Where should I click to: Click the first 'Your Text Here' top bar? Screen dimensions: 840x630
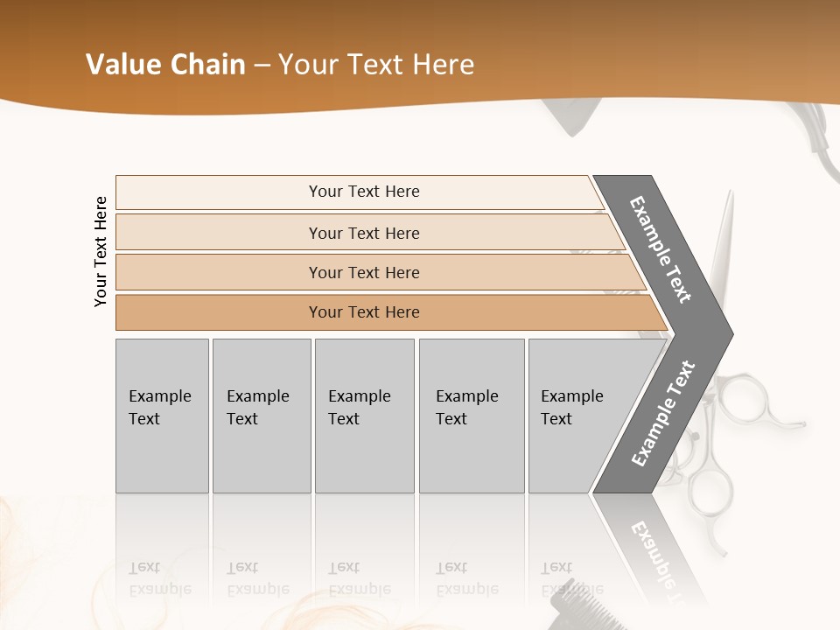360,192
